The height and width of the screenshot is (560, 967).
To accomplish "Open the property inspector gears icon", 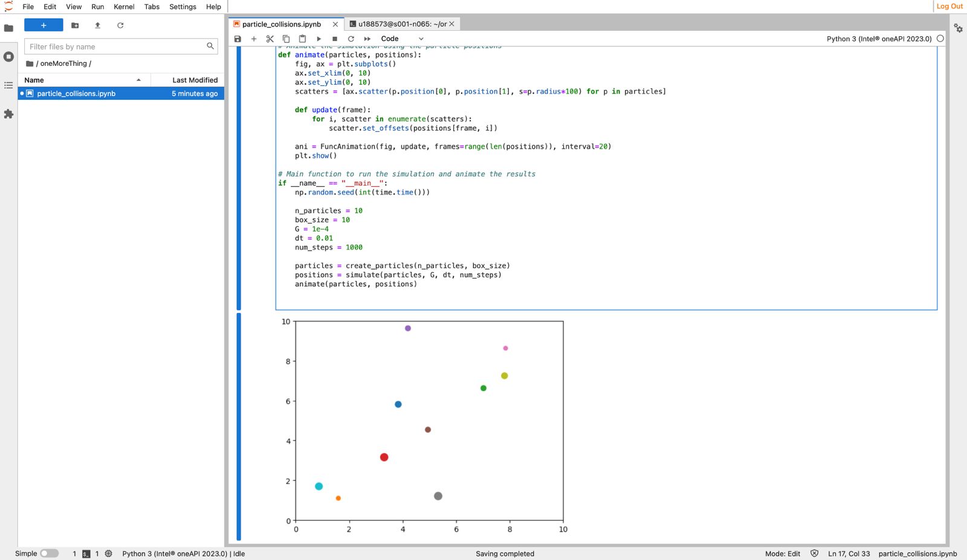I will point(959,28).
